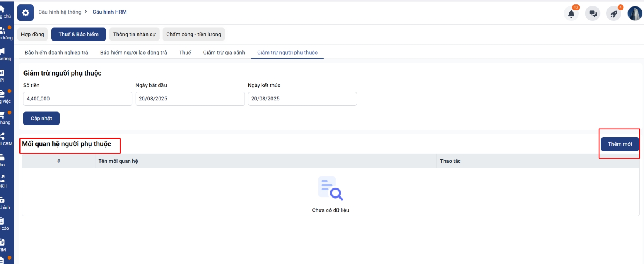Open the user profile avatar
This screenshot has width=644, height=264.
(635, 14)
